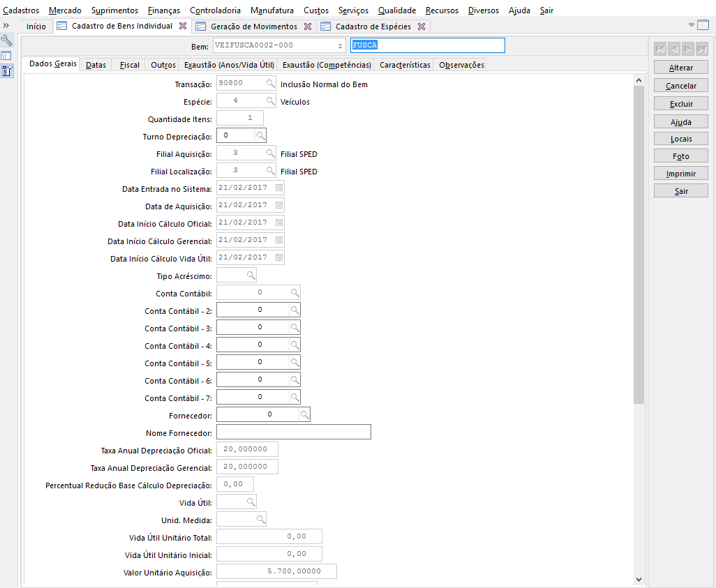Open the Finanças menu
716x588 pixels.
164,10
